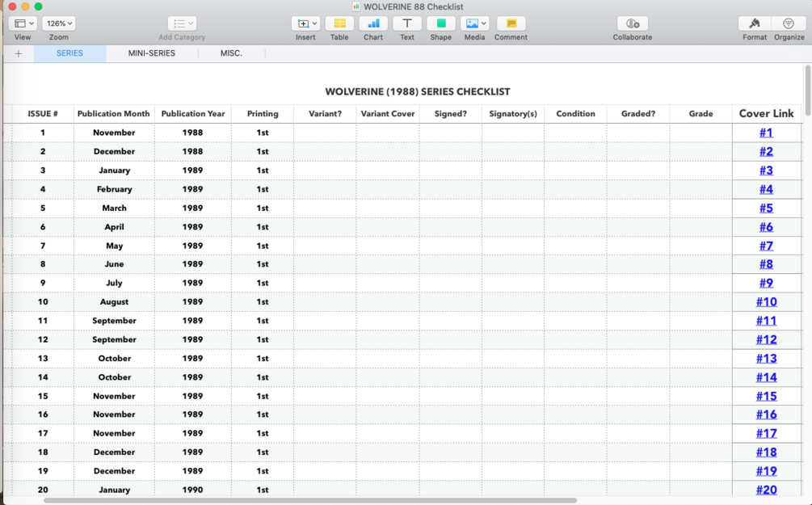Click the horizontal scrollbar
Viewport: 812px width, 505px height.
click(310, 500)
